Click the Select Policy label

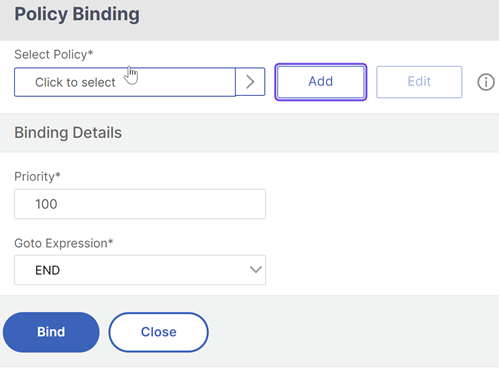tap(54, 54)
